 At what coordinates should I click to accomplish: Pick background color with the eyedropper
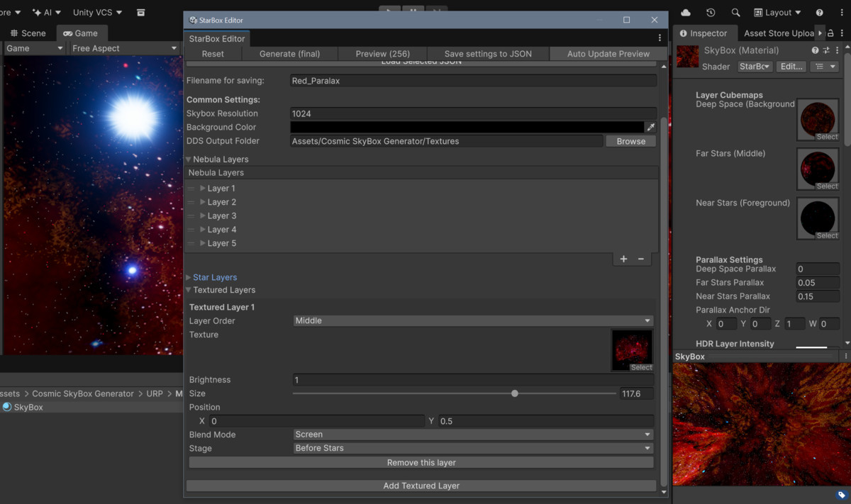click(x=650, y=128)
